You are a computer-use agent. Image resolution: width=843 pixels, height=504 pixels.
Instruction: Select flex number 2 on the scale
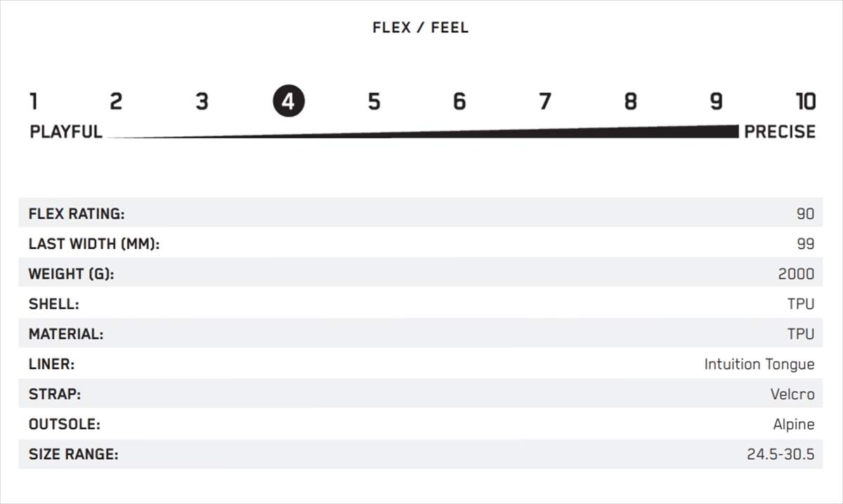[x=116, y=102]
